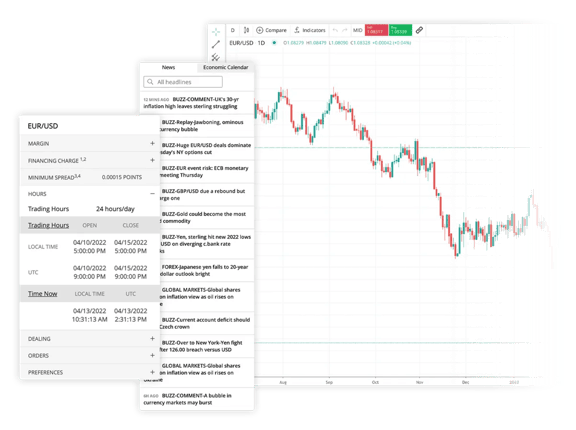
Task: Click the green Buy price button
Action: coord(400,30)
